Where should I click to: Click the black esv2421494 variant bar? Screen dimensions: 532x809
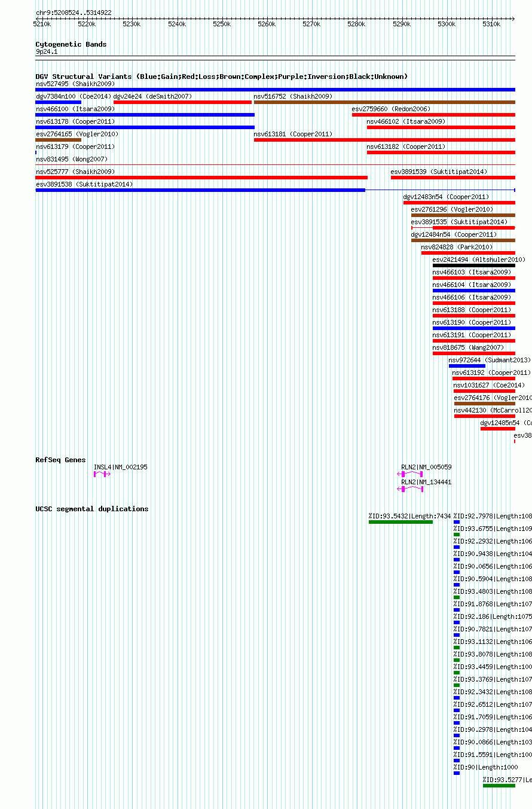474,265
